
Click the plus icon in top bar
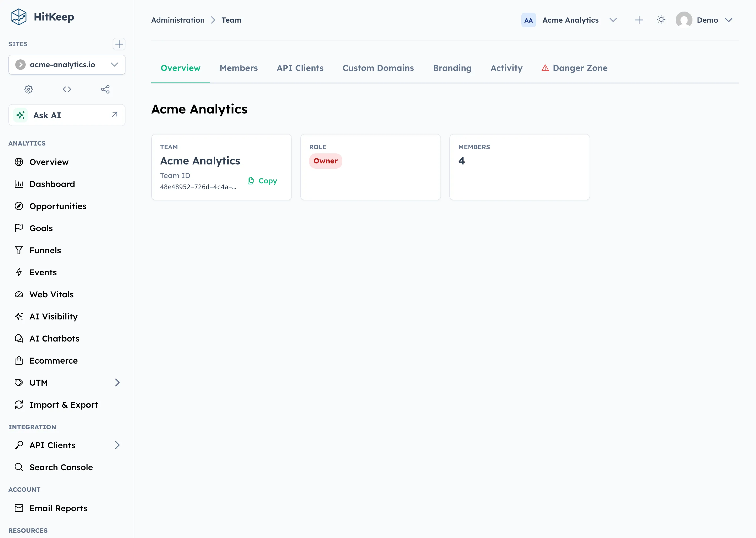point(639,20)
